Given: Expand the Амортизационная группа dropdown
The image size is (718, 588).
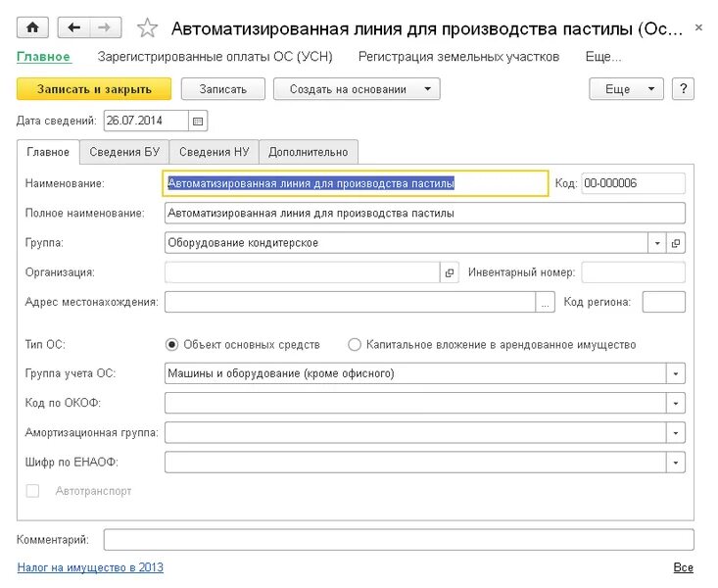Looking at the screenshot, I should [x=676, y=432].
